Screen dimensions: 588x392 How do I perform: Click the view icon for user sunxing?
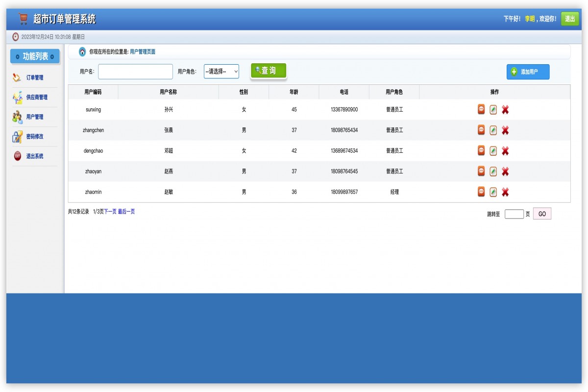click(481, 109)
